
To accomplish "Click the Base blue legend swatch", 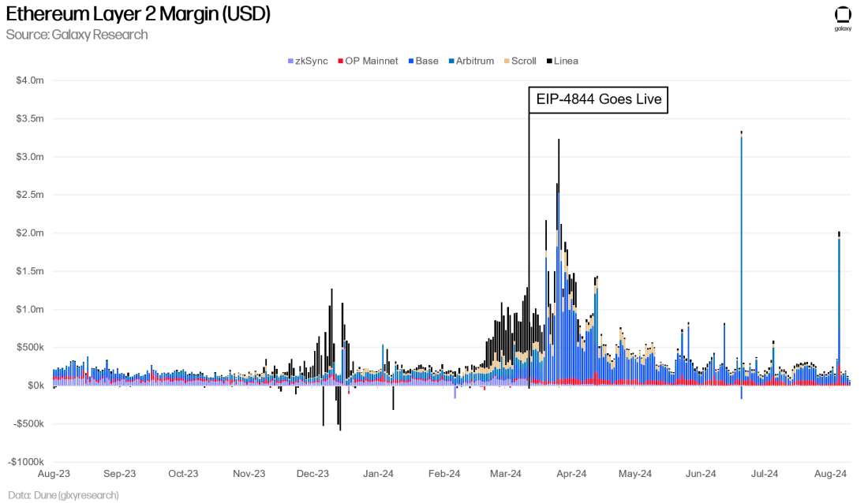I will 411,61.
